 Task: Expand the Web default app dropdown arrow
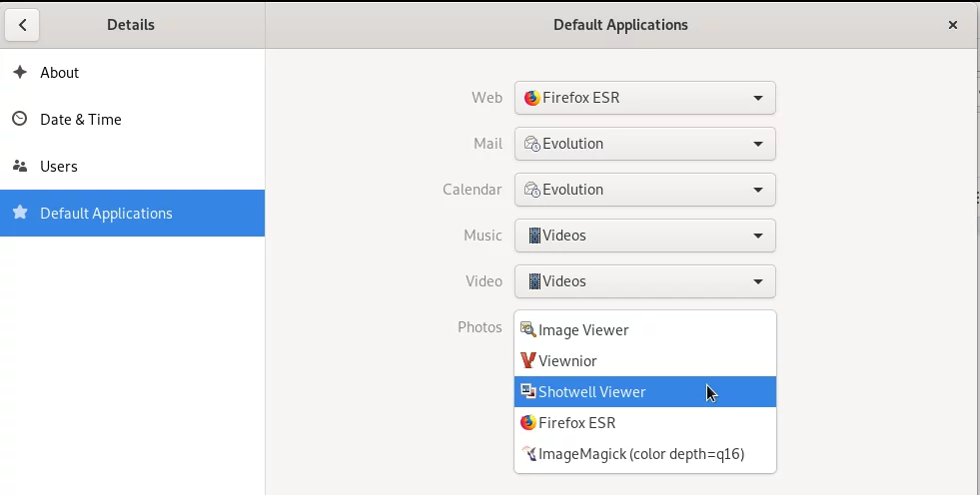tap(757, 98)
